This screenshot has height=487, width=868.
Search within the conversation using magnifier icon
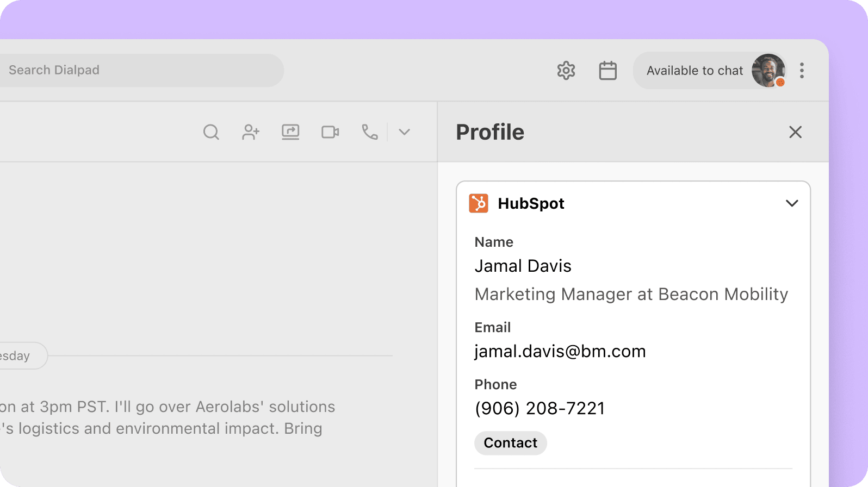coord(211,132)
